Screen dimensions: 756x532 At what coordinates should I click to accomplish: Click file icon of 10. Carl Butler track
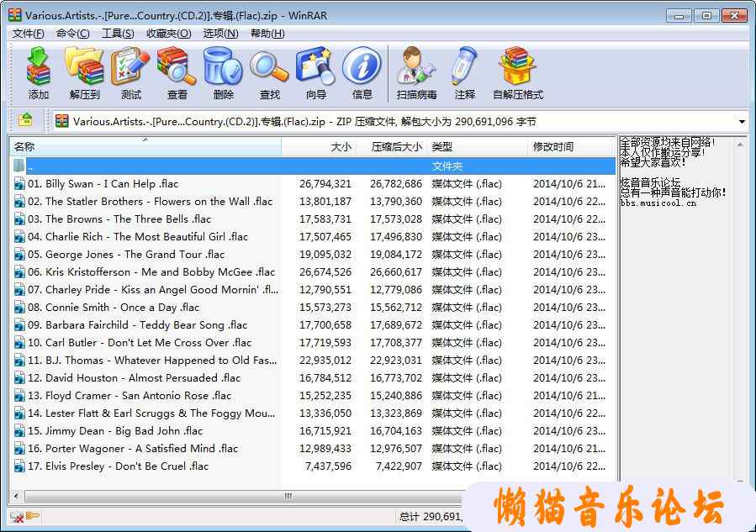(x=20, y=343)
